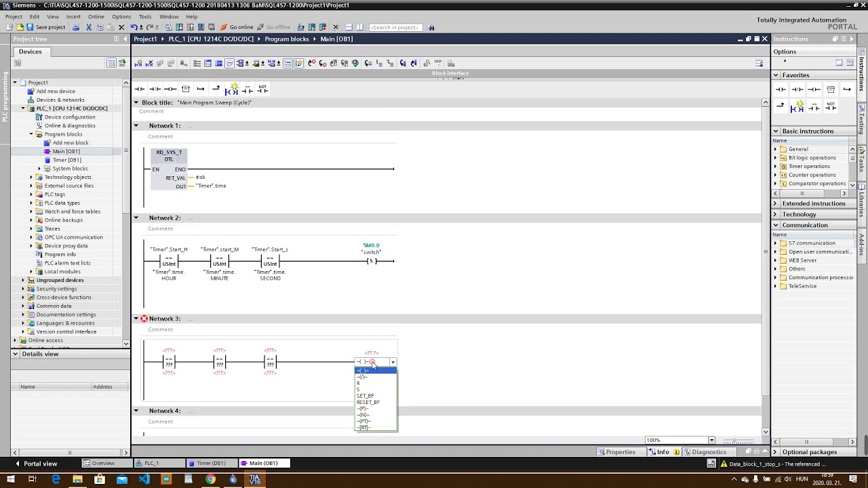868x488 pixels.
Task: Click the Save project toolbar button
Action: tap(45, 27)
